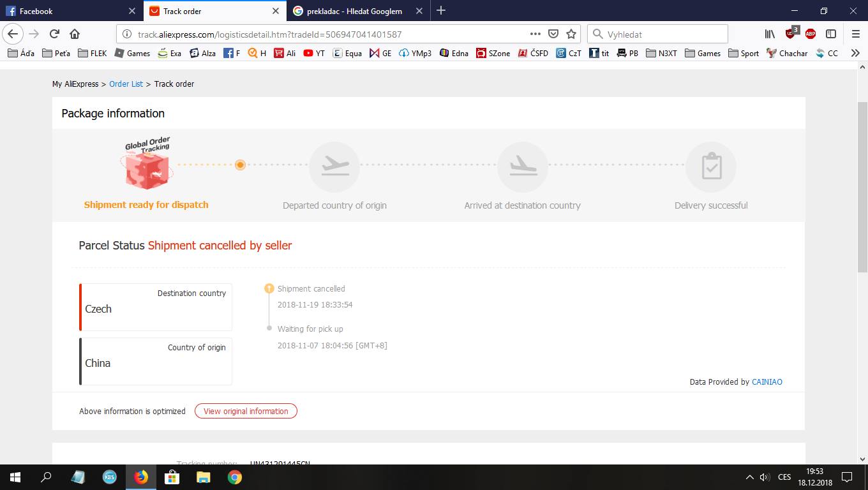Image resolution: width=868 pixels, height=490 pixels.
Task: Open page actions three-dots menu
Action: click(x=535, y=34)
